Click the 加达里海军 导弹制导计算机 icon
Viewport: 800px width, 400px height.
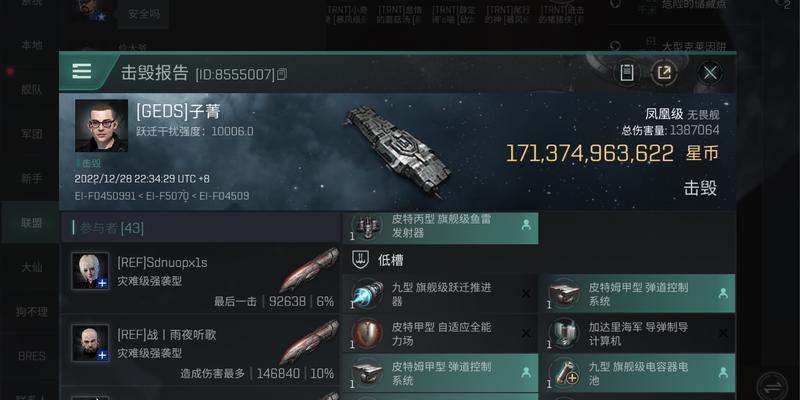click(x=564, y=334)
